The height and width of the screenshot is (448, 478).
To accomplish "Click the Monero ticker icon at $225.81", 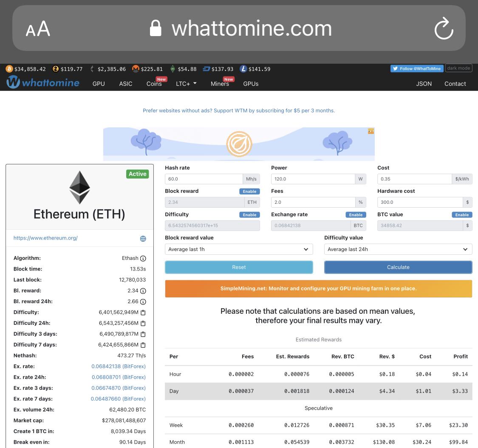I will click(x=136, y=69).
